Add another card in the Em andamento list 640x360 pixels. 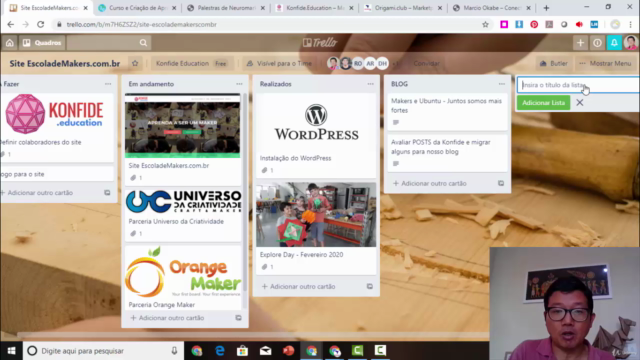coord(167,318)
